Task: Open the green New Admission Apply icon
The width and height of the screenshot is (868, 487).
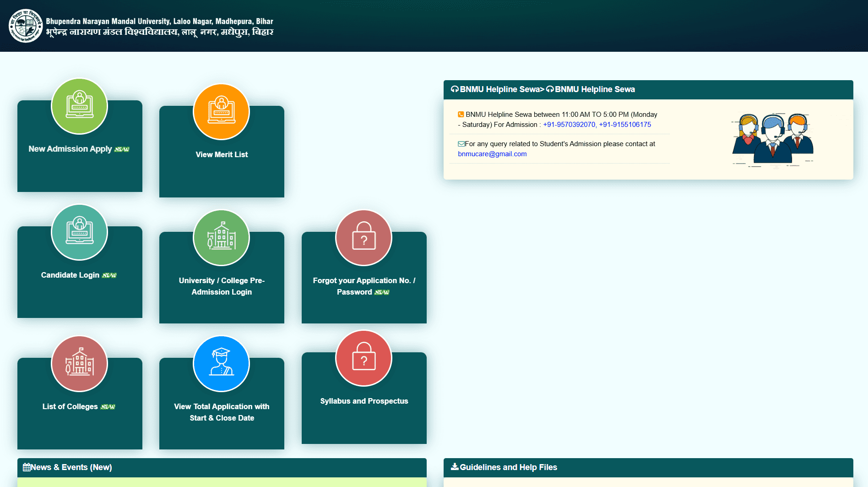Action: click(79, 106)
